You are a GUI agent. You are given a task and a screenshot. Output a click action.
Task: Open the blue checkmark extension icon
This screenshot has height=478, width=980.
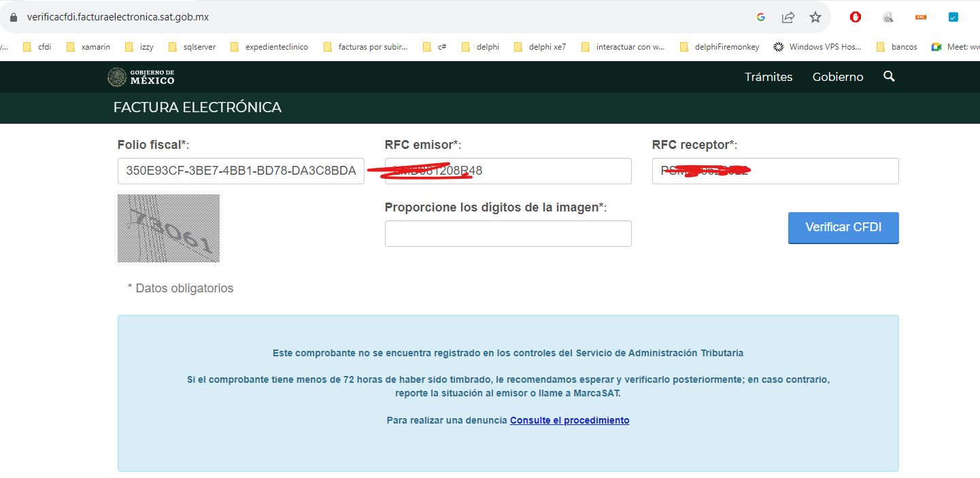tap(953, 17)
